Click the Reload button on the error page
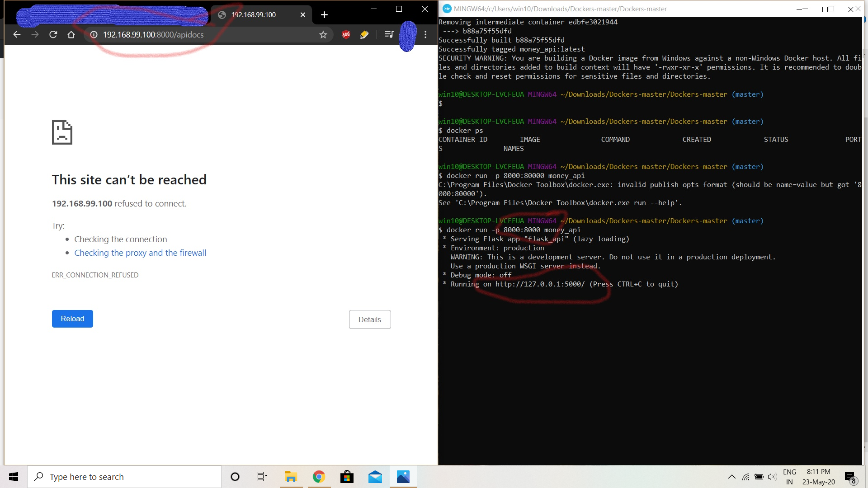The height and width of the screenshot is (488, 868). 72,319
